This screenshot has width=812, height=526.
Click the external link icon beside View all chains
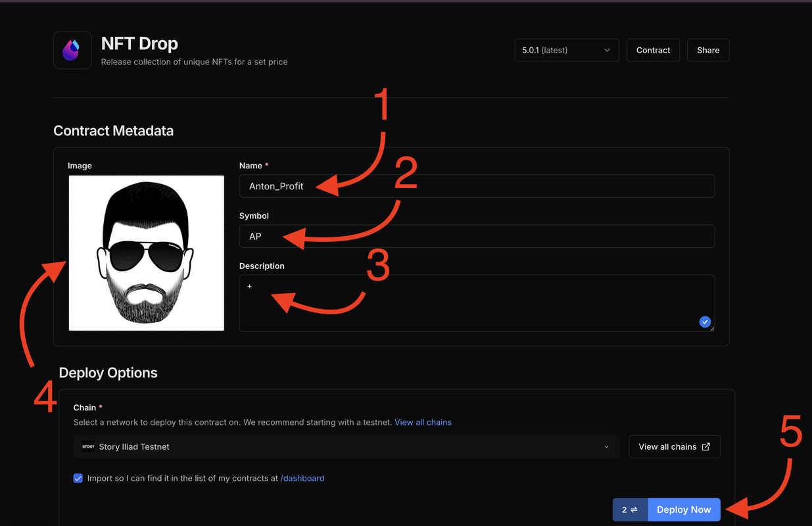(705, 446)
